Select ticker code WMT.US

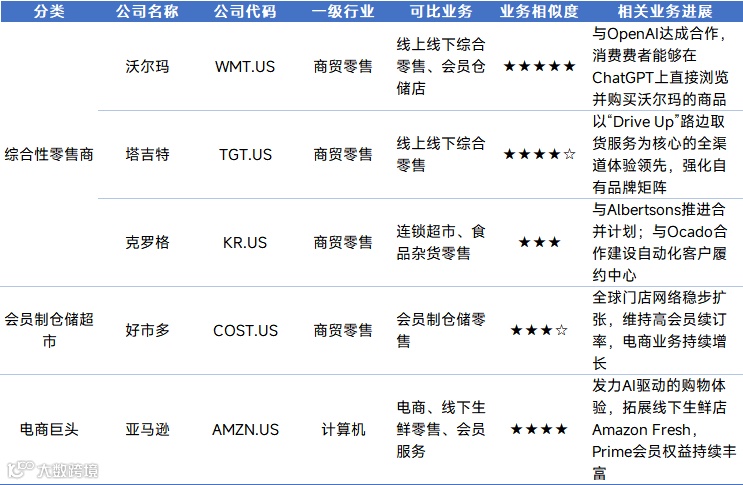(x=245, y=66)
